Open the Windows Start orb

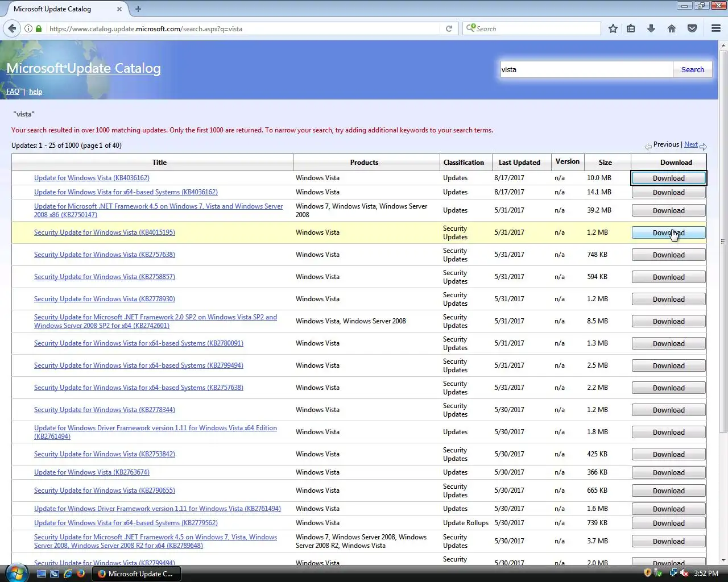(16, 573)
